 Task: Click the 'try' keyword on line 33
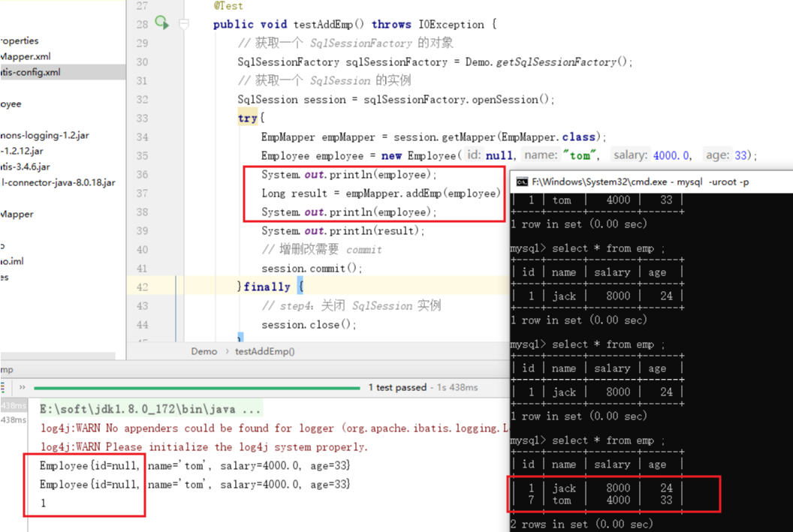[x=247, y=119]
